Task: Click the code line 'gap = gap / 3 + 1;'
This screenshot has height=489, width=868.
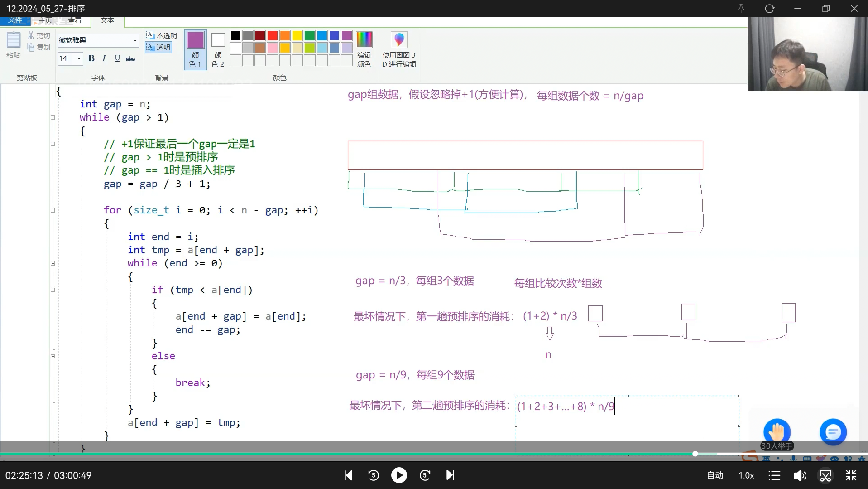Action: tap(157, 184)
